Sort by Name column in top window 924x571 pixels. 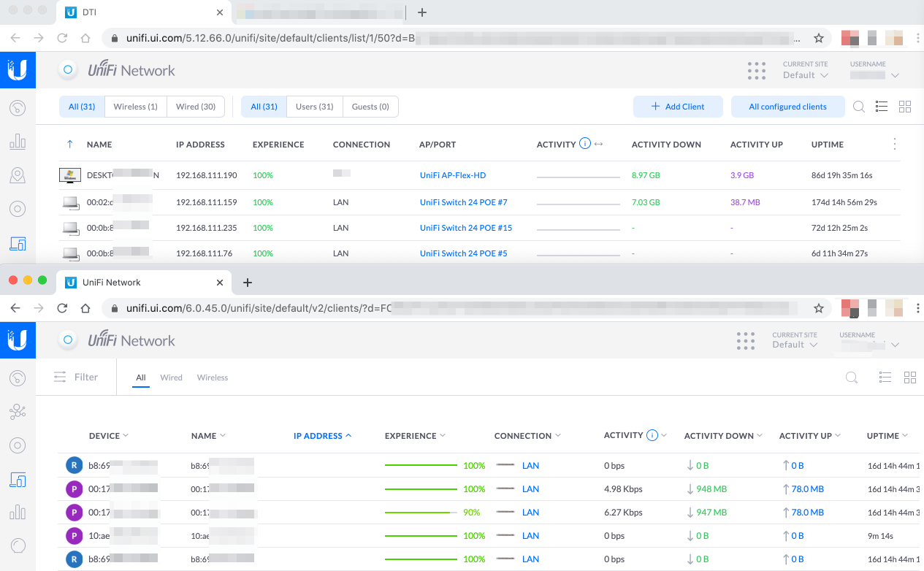[x=99, y=145]
